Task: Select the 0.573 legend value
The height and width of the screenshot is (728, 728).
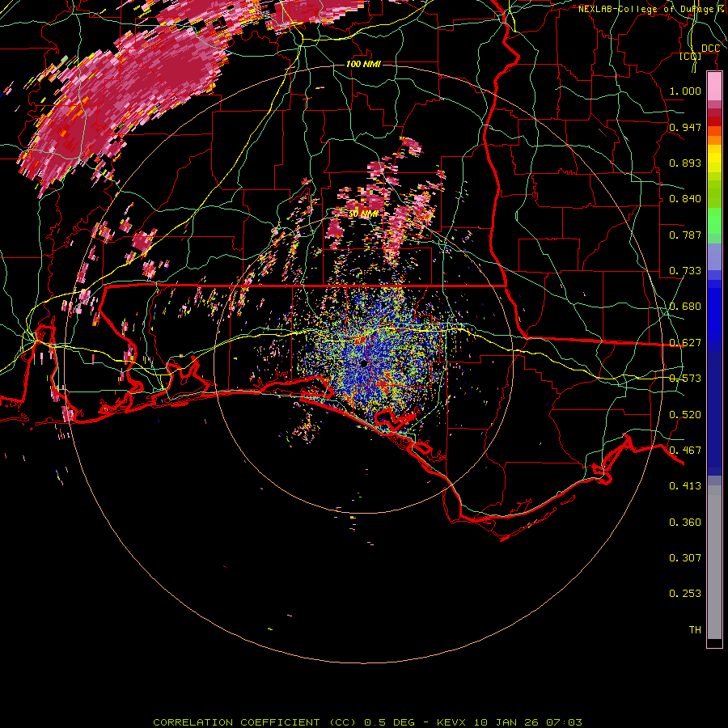Action: tap(685, 379)
